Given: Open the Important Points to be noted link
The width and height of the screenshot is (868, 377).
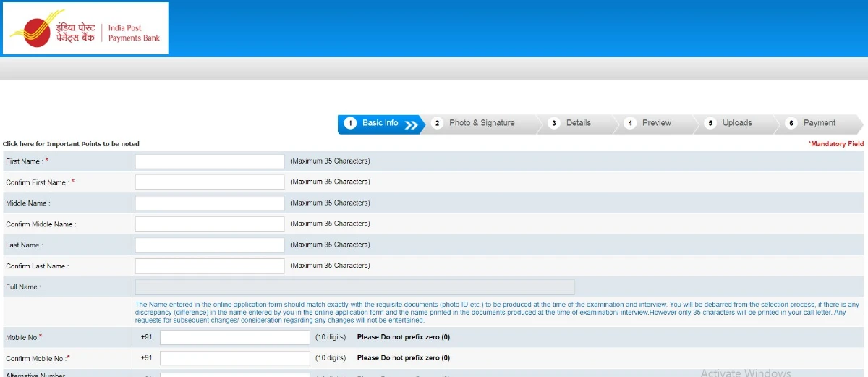Looking at the screenshot, I should point(71,144).
